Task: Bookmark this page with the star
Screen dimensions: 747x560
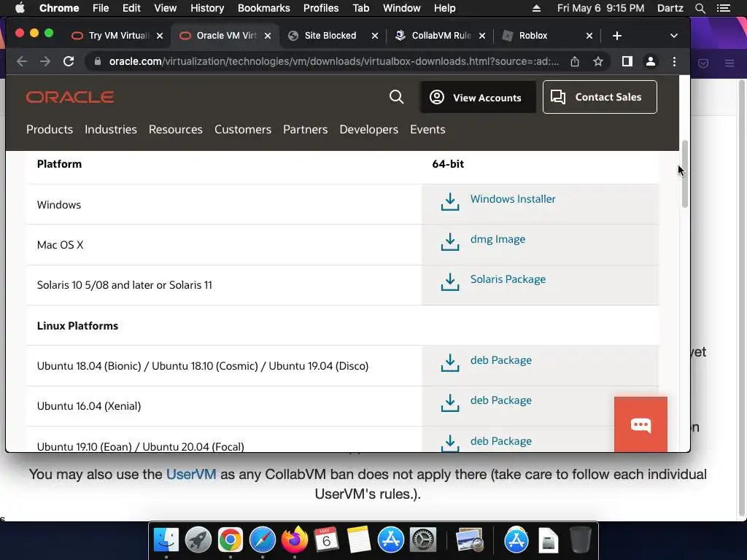Action: tap(598, 61)
